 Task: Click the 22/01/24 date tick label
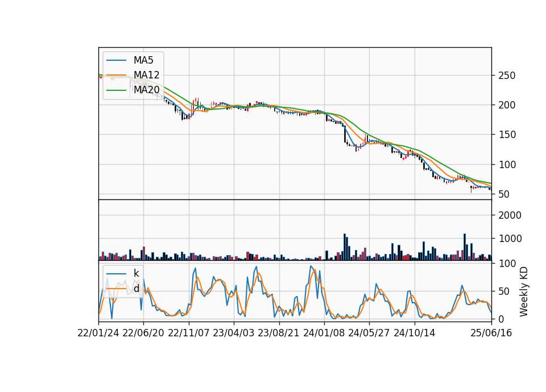tap(98, 333)
